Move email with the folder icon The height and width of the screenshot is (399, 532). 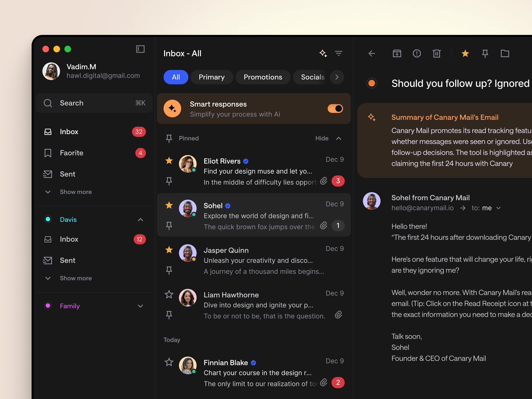coord(505,53)
